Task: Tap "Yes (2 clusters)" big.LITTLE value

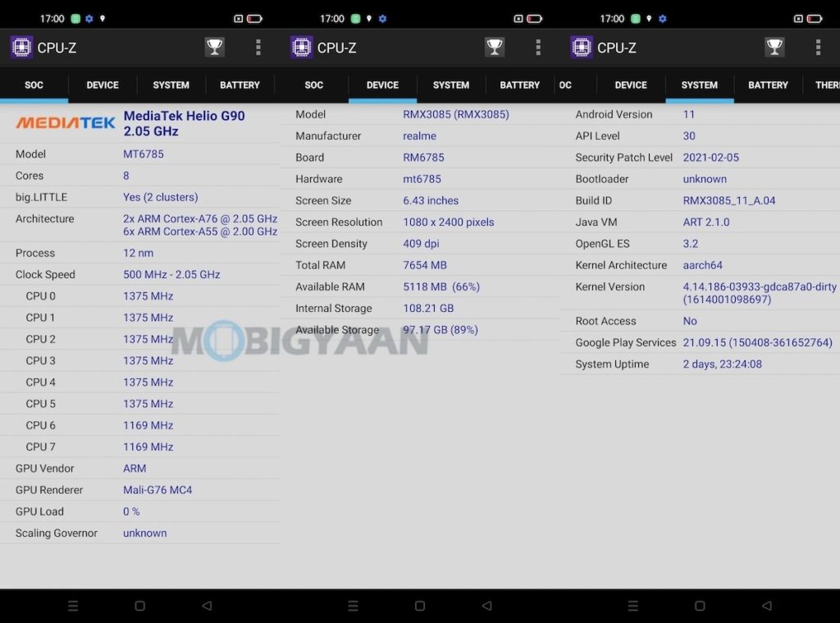Action: pos(160,197)
